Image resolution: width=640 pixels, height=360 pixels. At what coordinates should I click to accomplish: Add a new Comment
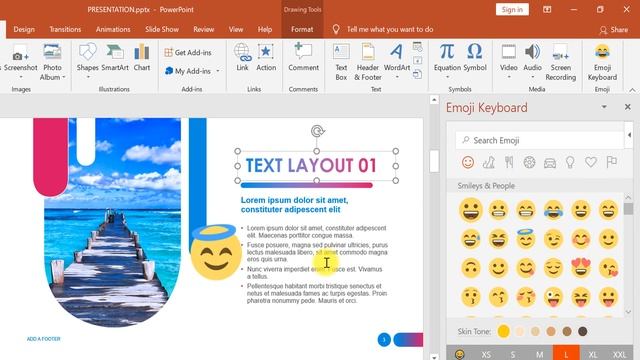(303, 58)
